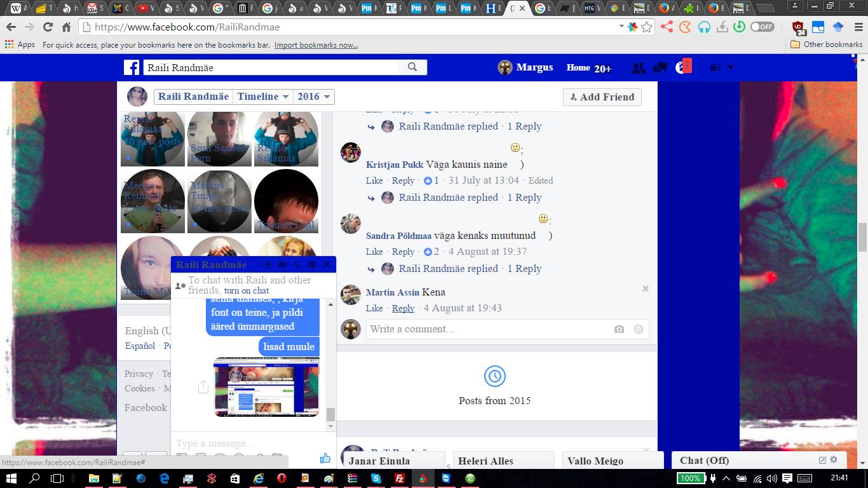The image size is (868, 488).
Task: Switch language to Español
Action: [x=140, y=346]
